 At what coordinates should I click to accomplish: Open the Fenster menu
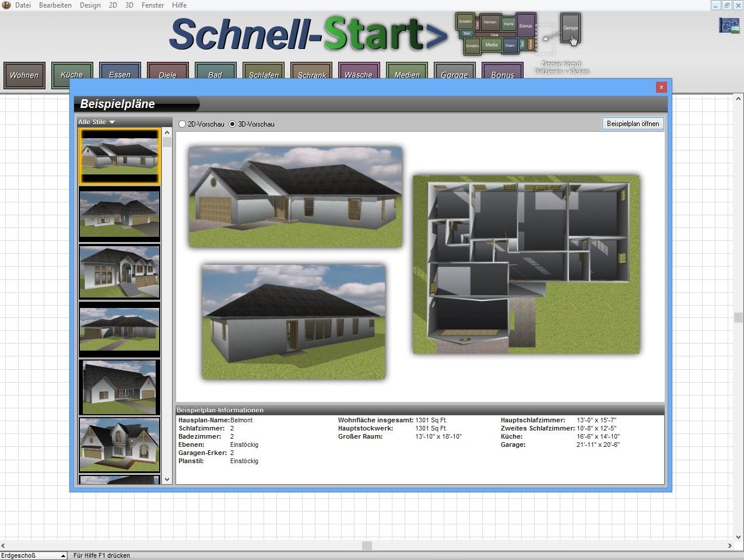(x=153, y=5)
